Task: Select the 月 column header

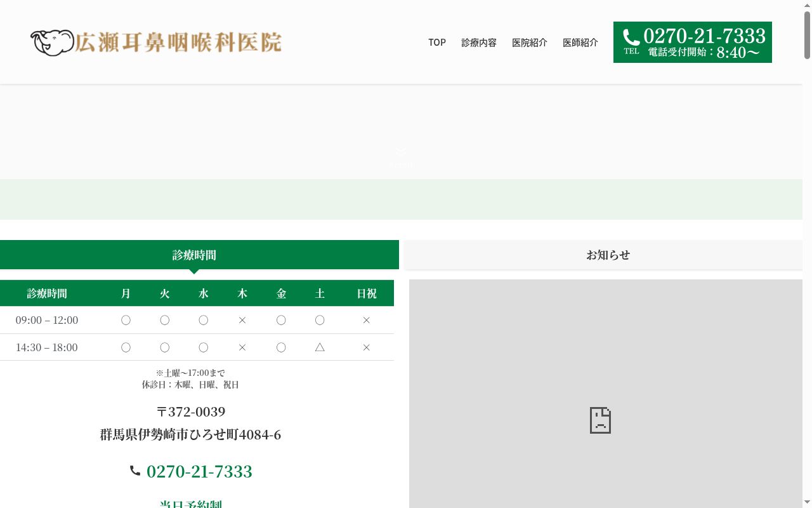Action: 126,293
